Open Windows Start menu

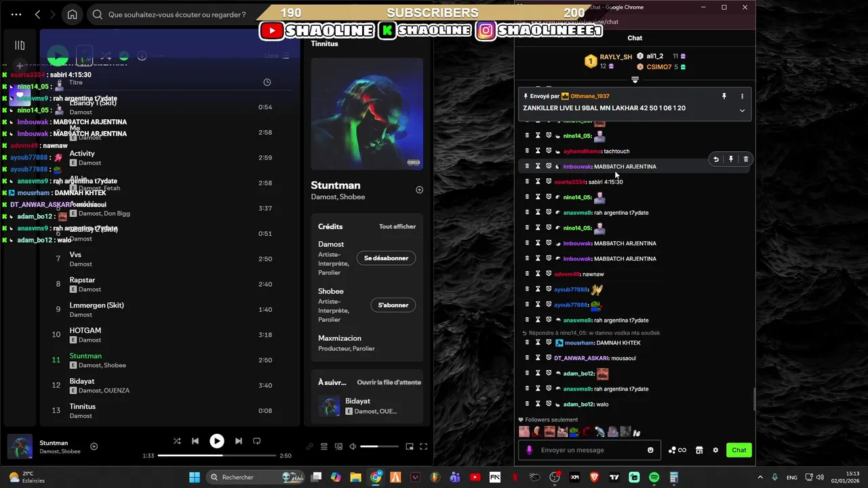pyautogui.click(x=195, y=477)
